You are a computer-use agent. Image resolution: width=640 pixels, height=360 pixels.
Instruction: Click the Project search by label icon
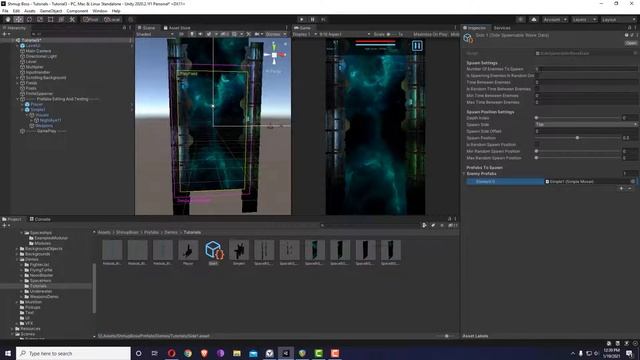point(433,225)
